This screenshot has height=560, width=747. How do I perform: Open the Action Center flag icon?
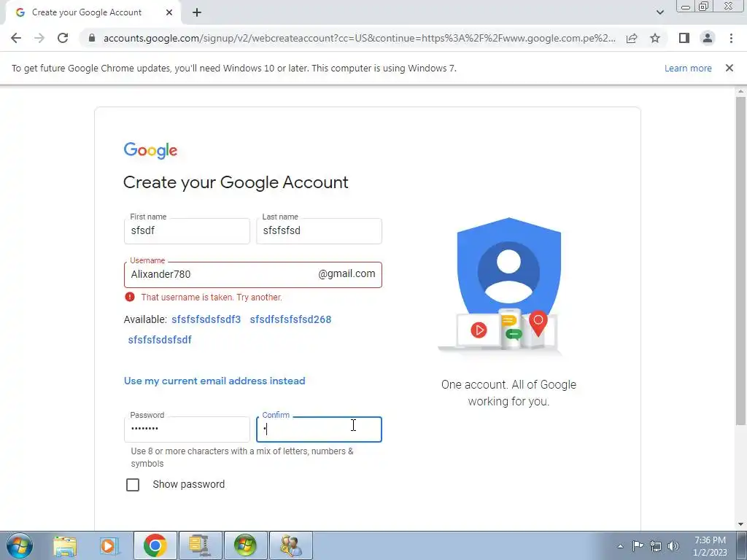(638, 546)
